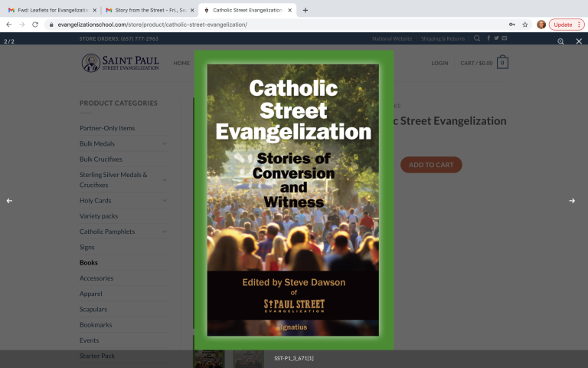The height and width of the screenshot is (368, 588).
Task: Open the site search magnifier icon
Action: (x=477, y=38)
